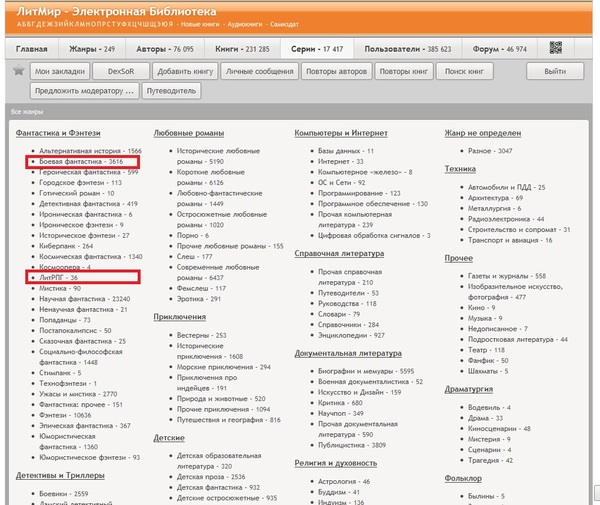600x505 pixels.
Task: Open the Жанры tab
Action: 91,48
